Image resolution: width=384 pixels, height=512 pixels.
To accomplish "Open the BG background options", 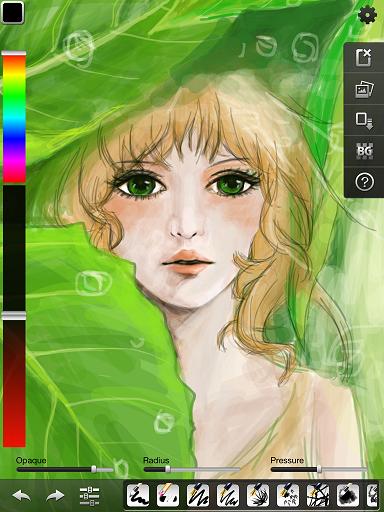I will click(364, 151).
